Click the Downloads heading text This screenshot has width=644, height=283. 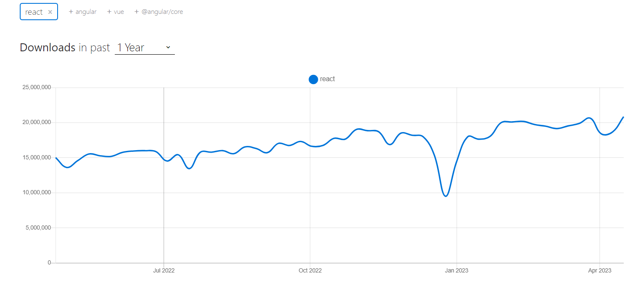48,48
